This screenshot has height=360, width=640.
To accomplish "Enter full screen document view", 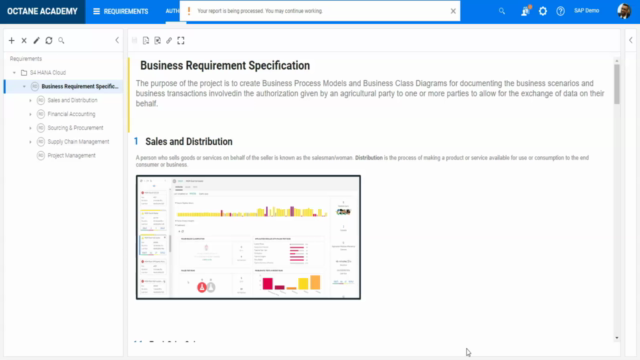I will (x=181, y=40).
